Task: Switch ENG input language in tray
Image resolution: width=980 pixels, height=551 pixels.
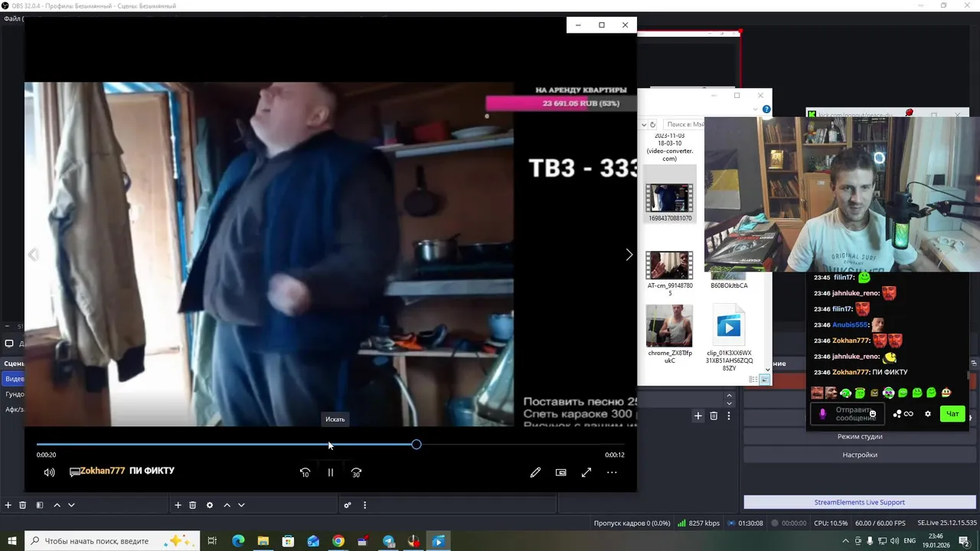Action: coord(910,541)
